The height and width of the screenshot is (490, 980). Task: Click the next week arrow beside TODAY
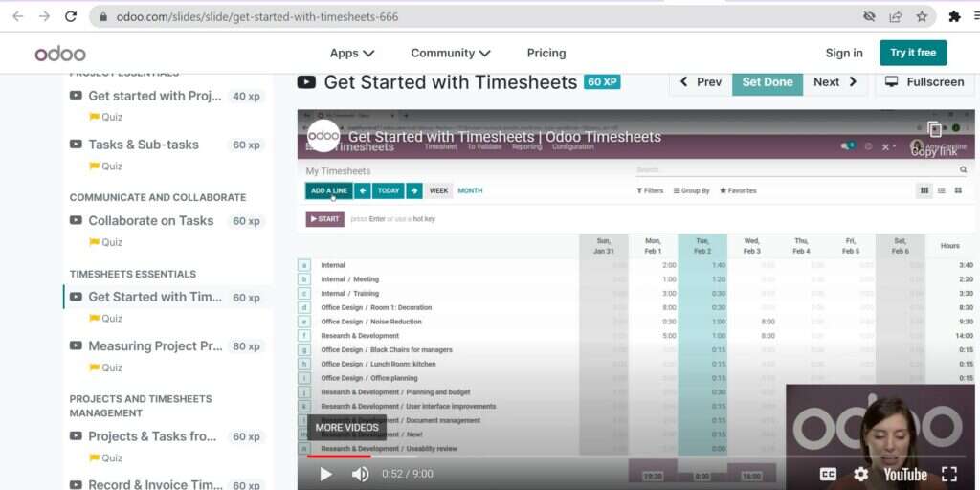[414, 190]
